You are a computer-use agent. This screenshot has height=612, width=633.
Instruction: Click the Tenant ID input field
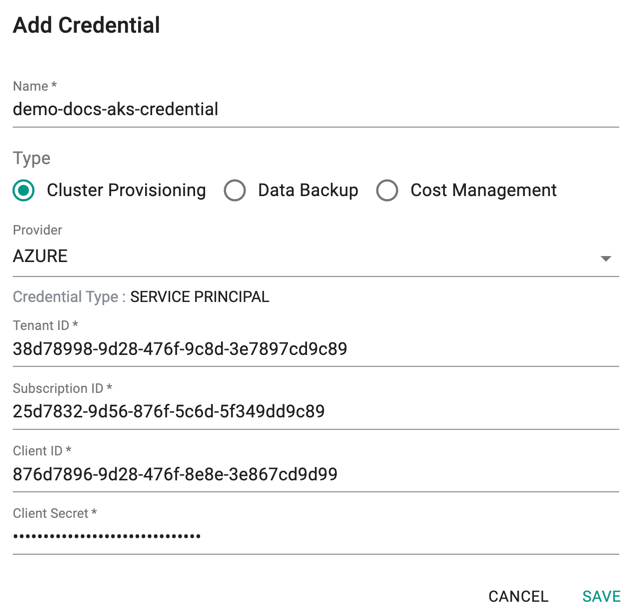(x=316, y=349)
